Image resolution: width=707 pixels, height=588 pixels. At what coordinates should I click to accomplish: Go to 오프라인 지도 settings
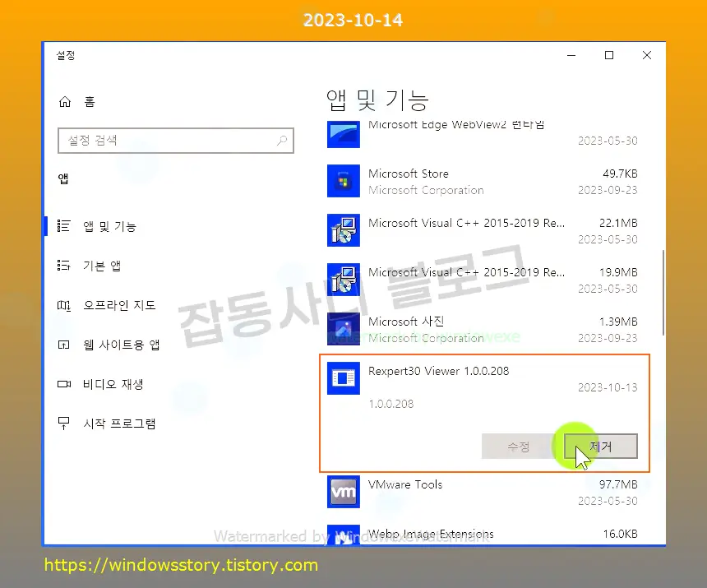coord(119,305)
